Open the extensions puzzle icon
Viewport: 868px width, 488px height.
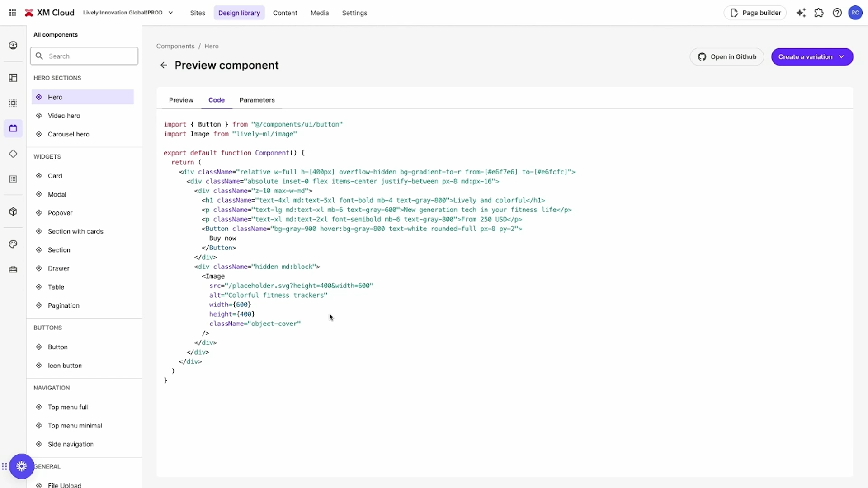819,13
